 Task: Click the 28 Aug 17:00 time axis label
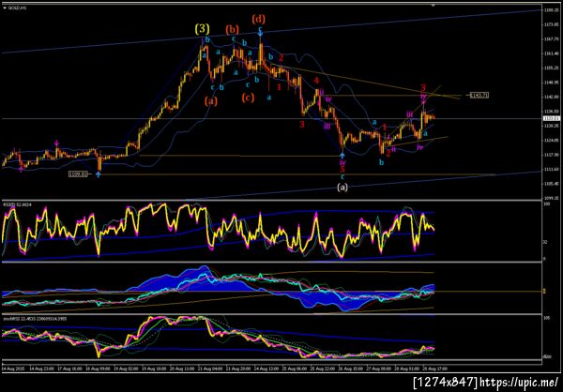tap(434, 369)
